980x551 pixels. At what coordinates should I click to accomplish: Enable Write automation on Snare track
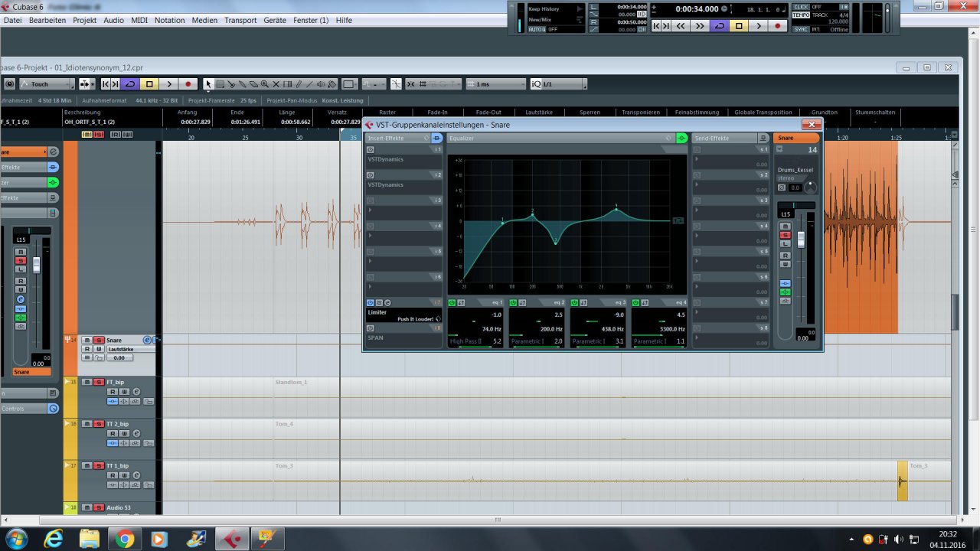tap(99, 349)
